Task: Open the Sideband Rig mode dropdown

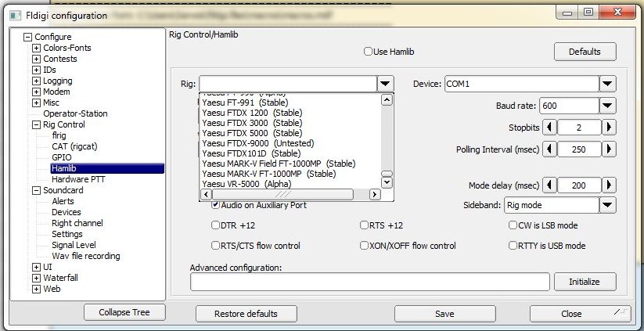Action: pyautogui.click(x=607, y=205)
